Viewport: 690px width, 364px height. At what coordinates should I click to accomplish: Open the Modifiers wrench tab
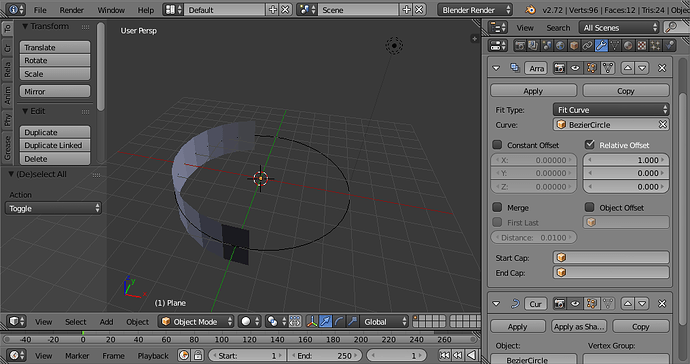(601, 45)
